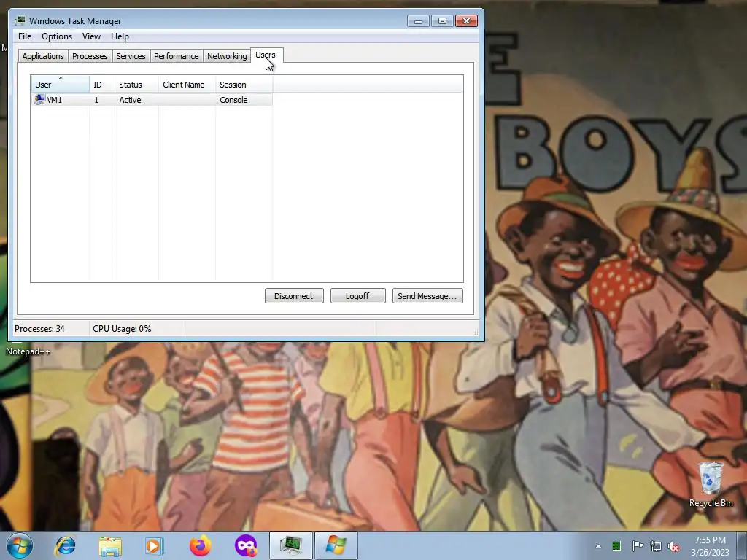Switch to the Applications tab
Screen dimensions: 747x560
pos(43,56)
